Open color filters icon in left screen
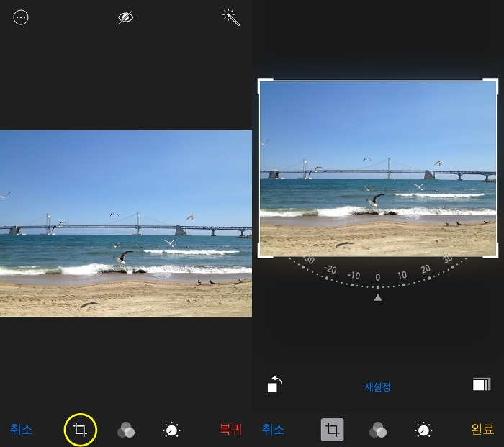The width and height of the screenshot is (504, 447). tap(126, 430)
